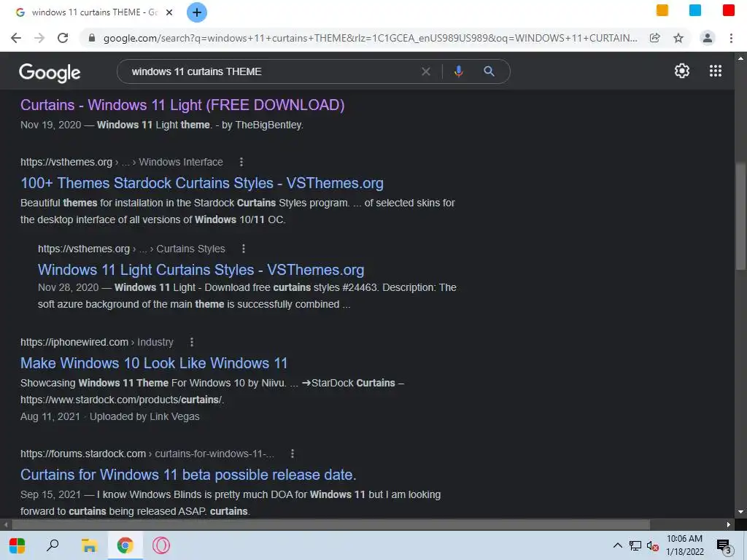Open options for vsthemes.org Curtains Styles result
The width and height of the screenshot is (747, 560).
tap(244, 249)
